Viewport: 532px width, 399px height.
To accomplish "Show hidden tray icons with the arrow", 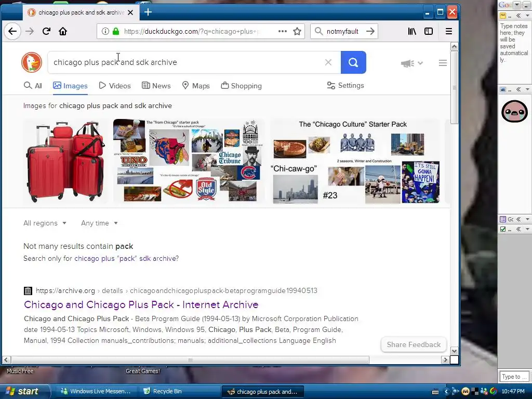I will 446,392.
